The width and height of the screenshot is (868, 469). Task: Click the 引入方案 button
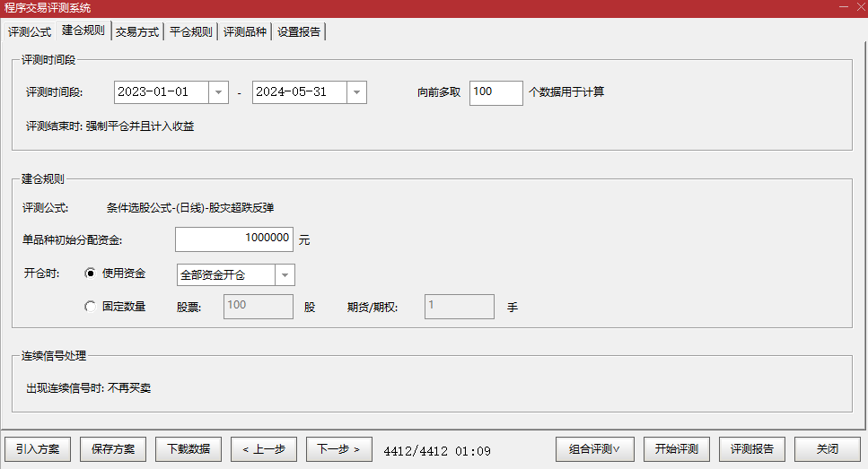[x=38, y=449]
